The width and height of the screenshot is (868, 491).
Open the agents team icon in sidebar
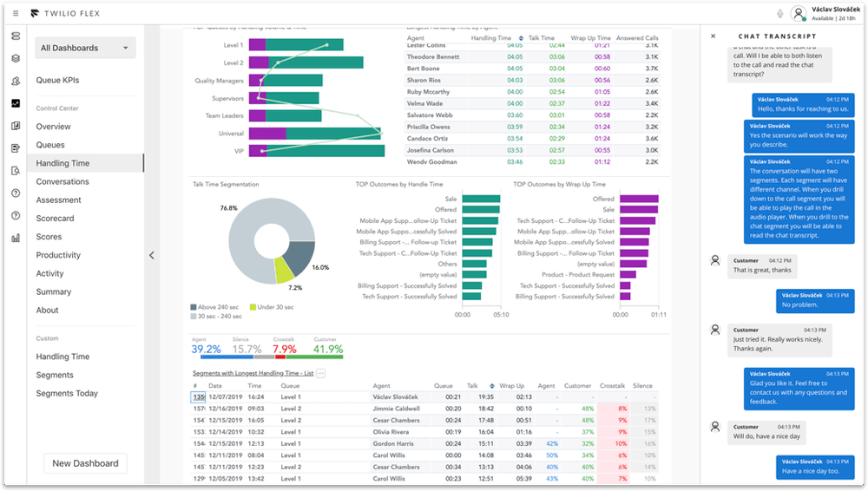click(x=16, y=81)
